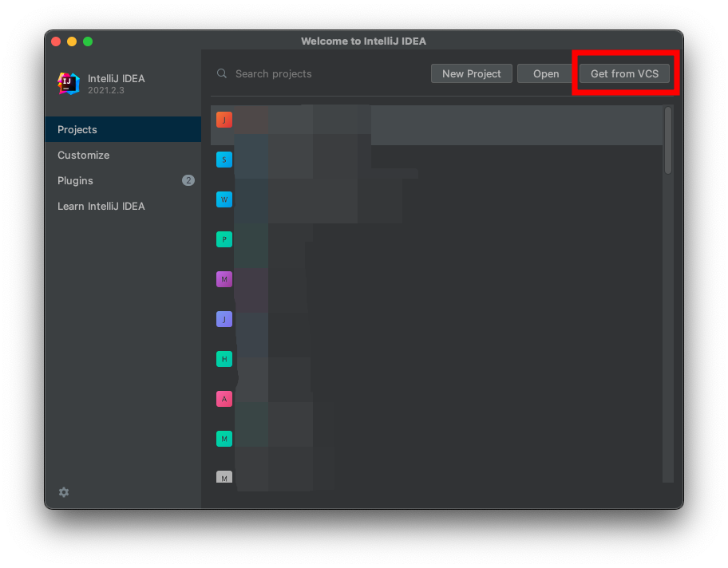Click the green maximize window button
This screenshot has height=568, width=728.
point(88,41)
